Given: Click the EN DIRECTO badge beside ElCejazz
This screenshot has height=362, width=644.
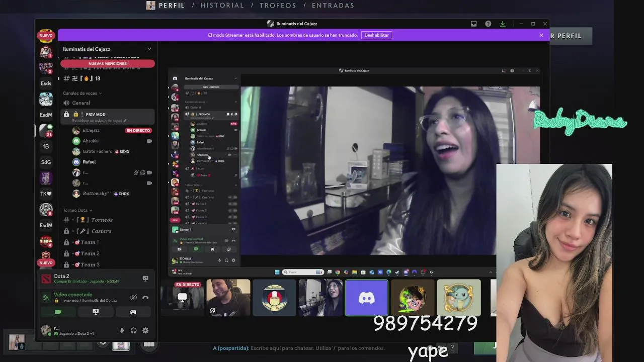Looking at the screenshot, I should (x=138, y=130).
